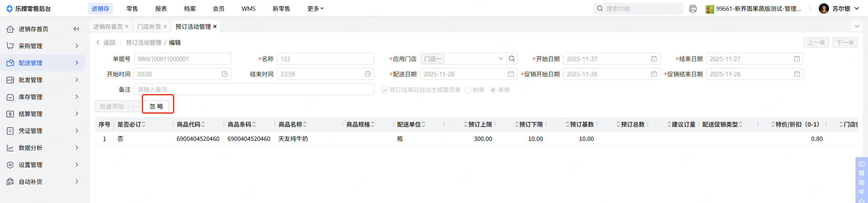Open calendar icon for 配送日期

[x=511, y=74]
